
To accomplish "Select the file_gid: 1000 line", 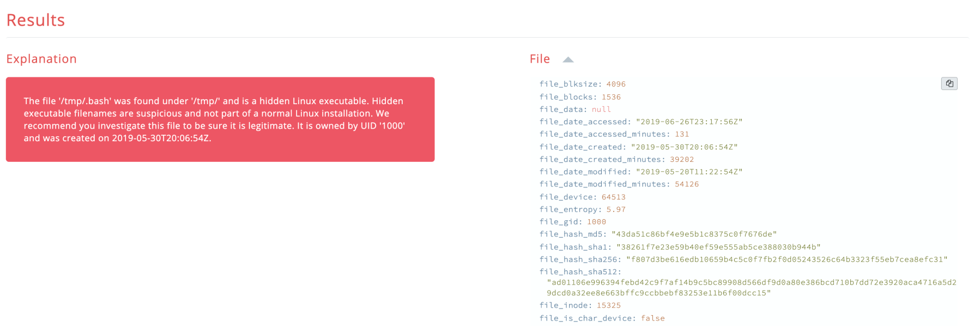I will (573, 222).
